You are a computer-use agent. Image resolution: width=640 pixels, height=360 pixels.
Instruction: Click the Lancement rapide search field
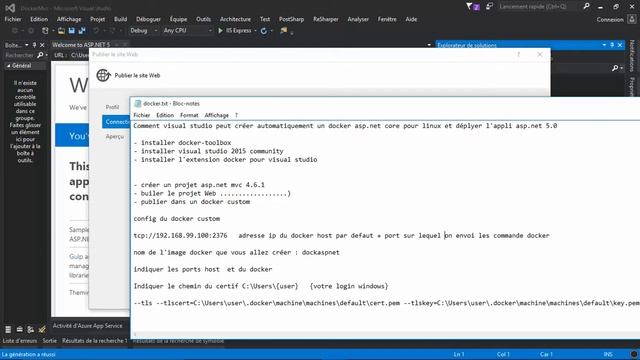(538, 7)
